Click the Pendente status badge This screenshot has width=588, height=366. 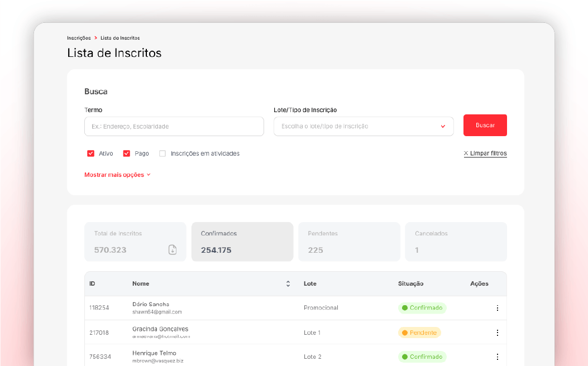(419, 333)
